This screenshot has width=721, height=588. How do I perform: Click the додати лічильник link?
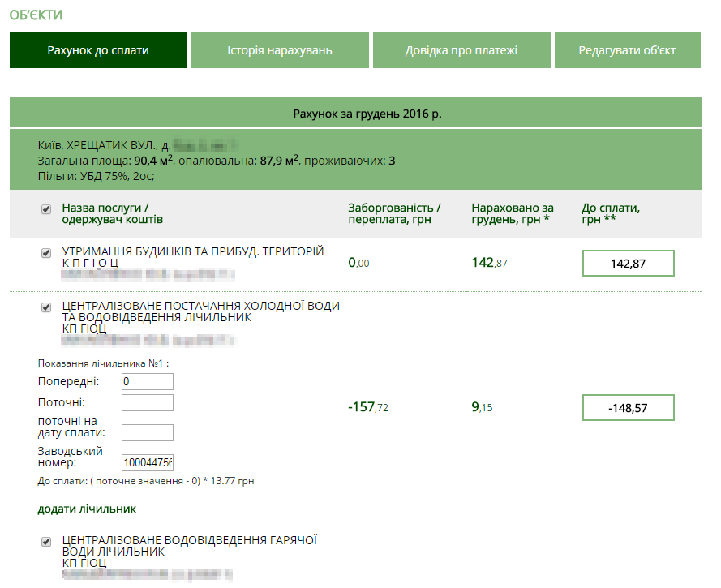[x=87, y=509]
